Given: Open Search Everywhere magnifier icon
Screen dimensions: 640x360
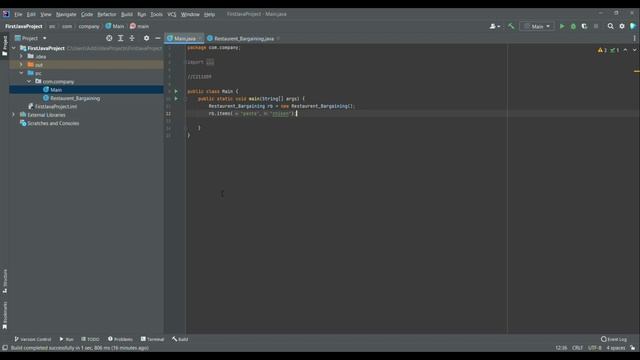Looking at the screenshot, I should click(x=610, y=26).
